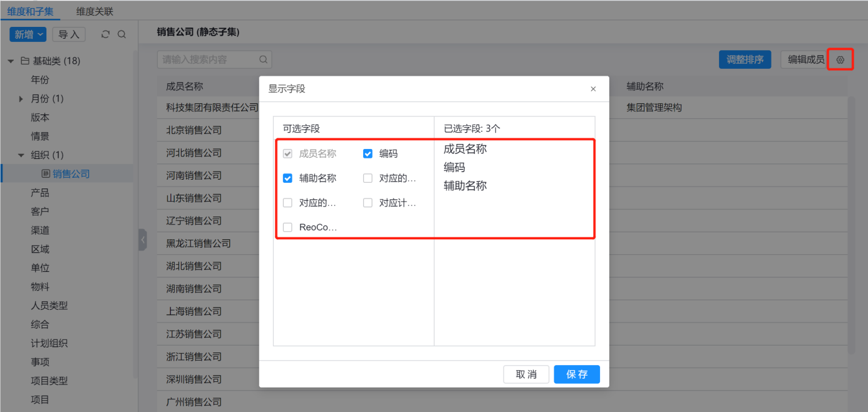The width and height of the screenshot is (868, 412).
Task: Click the magnifier icon in member search box
Action: [263, 60]
